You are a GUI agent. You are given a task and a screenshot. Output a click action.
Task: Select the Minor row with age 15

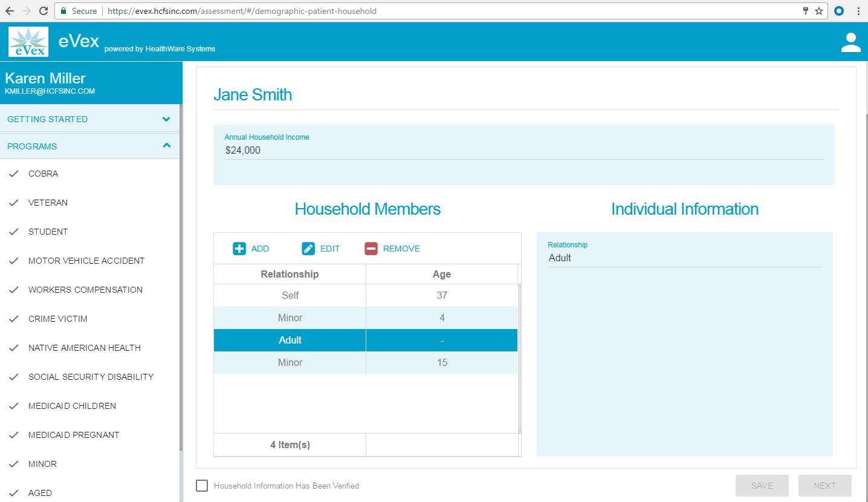coord(365,363)
